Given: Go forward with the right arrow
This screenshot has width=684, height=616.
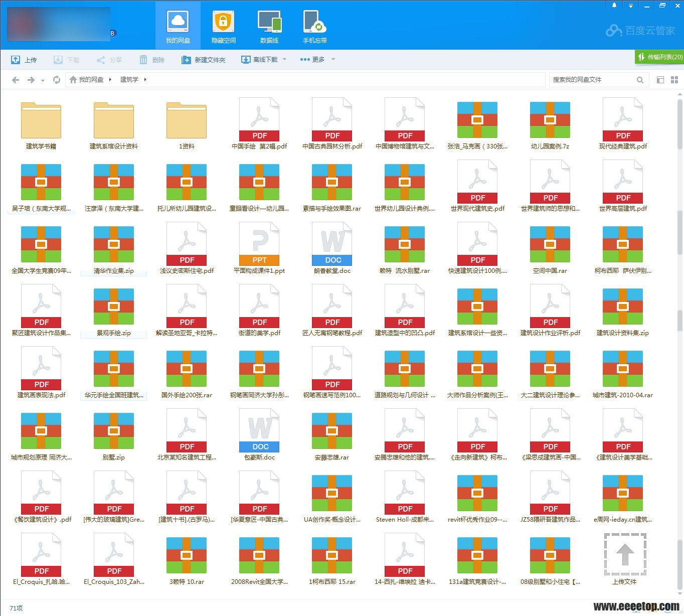Looking at the screenshot, I should point(31,80).
